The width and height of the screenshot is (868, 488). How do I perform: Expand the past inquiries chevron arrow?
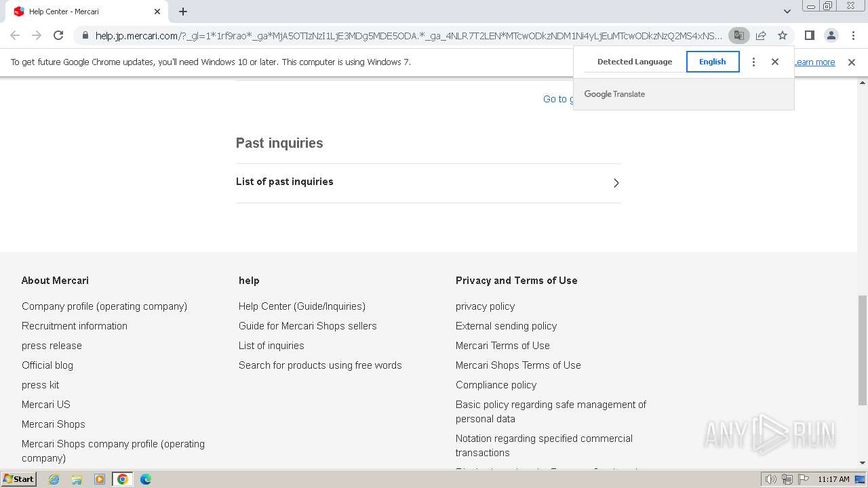(x=616, y=183)
